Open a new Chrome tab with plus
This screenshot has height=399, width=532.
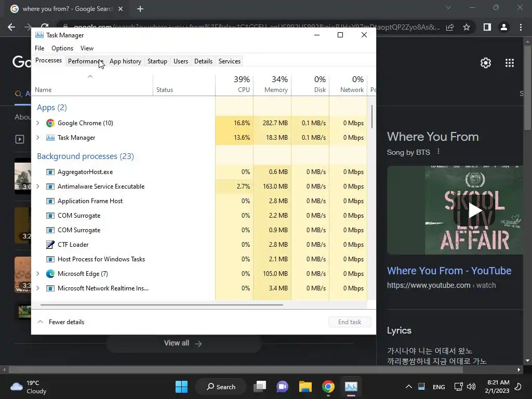click(x=140, y=9)
